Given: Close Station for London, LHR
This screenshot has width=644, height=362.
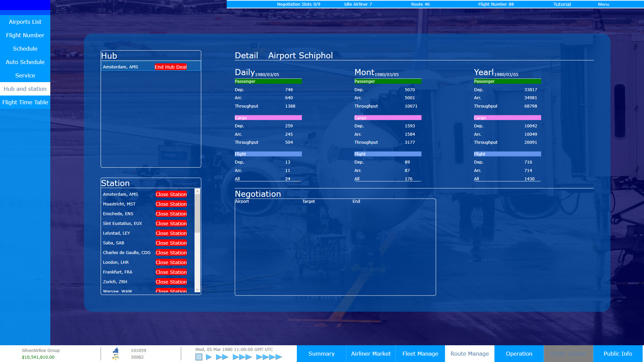Looking at the screenshot, I should tap(171, 262).
